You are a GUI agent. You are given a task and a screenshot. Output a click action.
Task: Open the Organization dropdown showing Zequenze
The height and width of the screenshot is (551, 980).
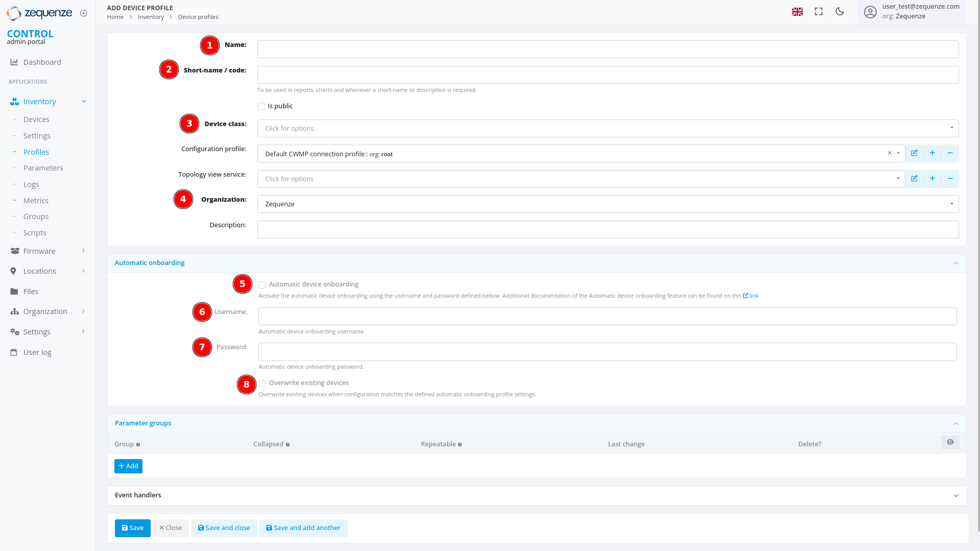click(608, 204)
